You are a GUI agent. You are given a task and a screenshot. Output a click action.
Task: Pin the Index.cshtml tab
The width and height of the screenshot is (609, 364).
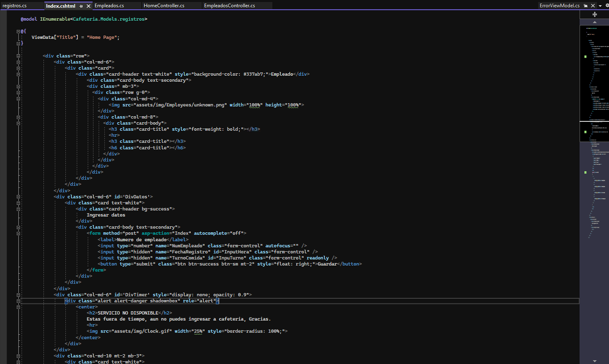(x=81, y=6)
